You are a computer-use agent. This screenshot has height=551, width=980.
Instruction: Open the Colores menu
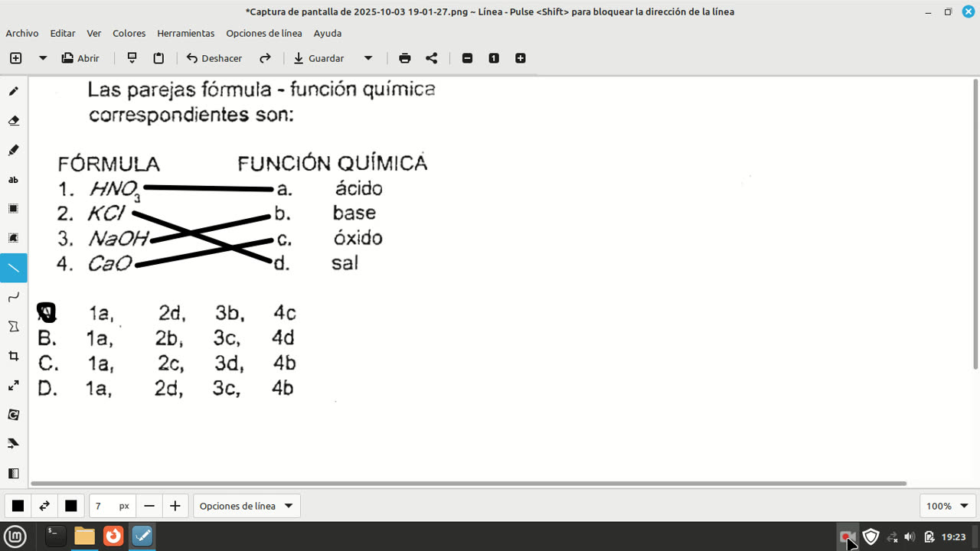click(129, 33)
